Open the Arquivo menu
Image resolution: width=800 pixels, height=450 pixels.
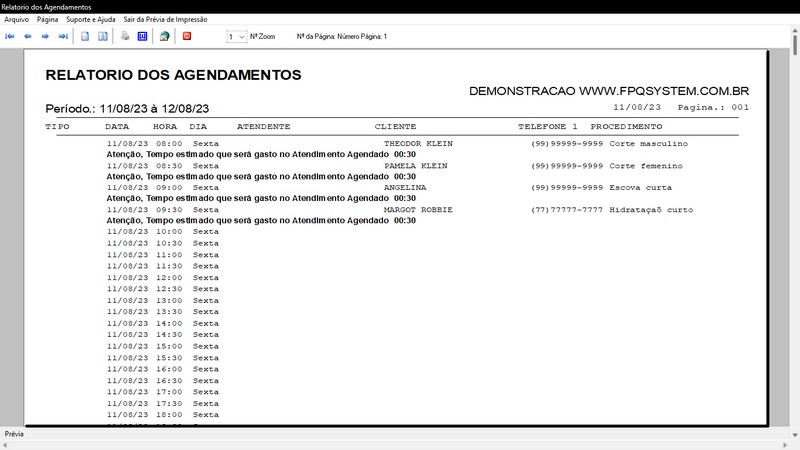16,19
